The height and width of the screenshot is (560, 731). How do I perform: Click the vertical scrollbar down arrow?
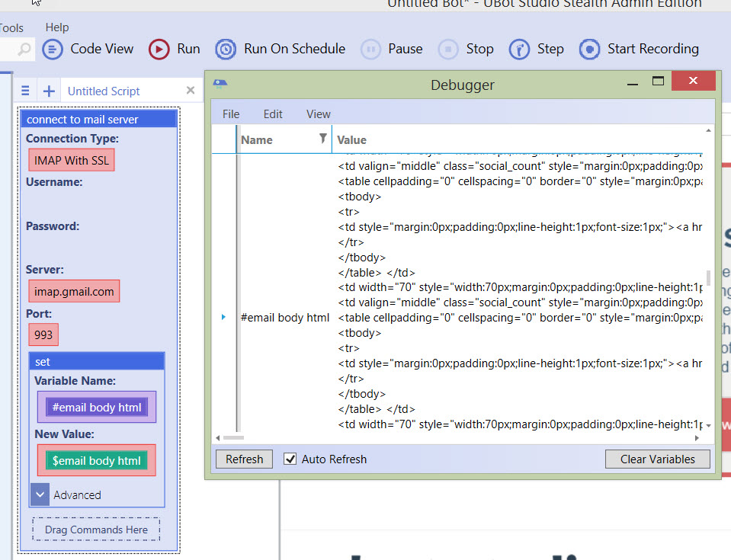[x=709, y=425]
